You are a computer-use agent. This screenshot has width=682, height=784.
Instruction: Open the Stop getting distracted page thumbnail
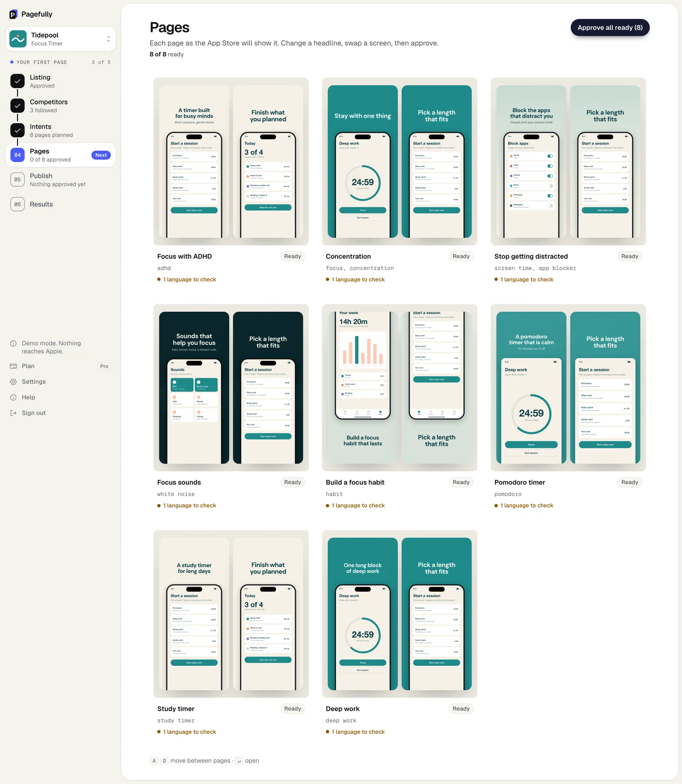[x=568, y=162]
